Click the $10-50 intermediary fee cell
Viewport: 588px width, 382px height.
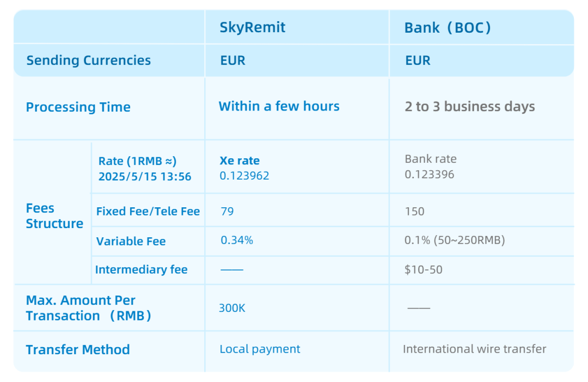point(424,269)
